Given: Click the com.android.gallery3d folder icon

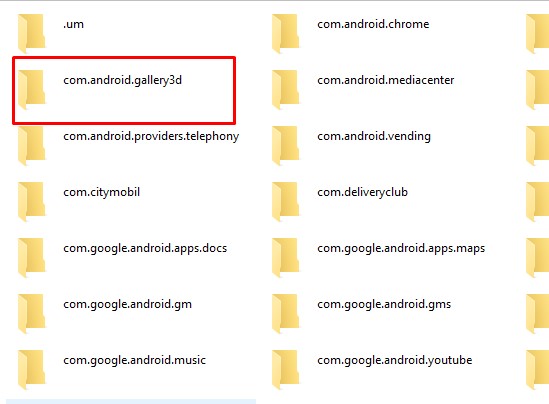Looking at the screenshot, I should coord(32,89).
